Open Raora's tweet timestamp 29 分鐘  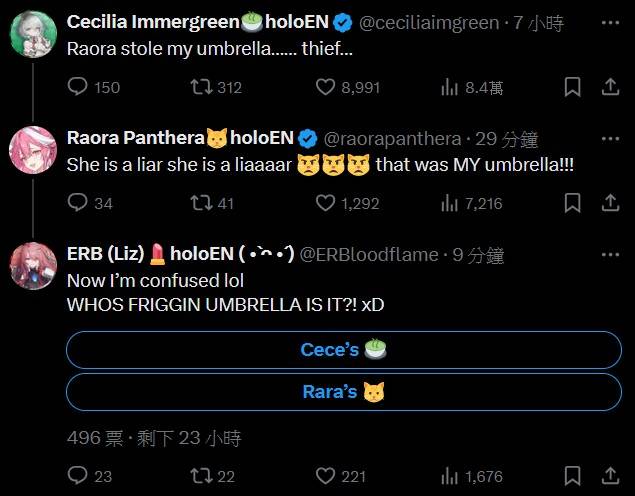pyautogui.click(x=502, y=137)
